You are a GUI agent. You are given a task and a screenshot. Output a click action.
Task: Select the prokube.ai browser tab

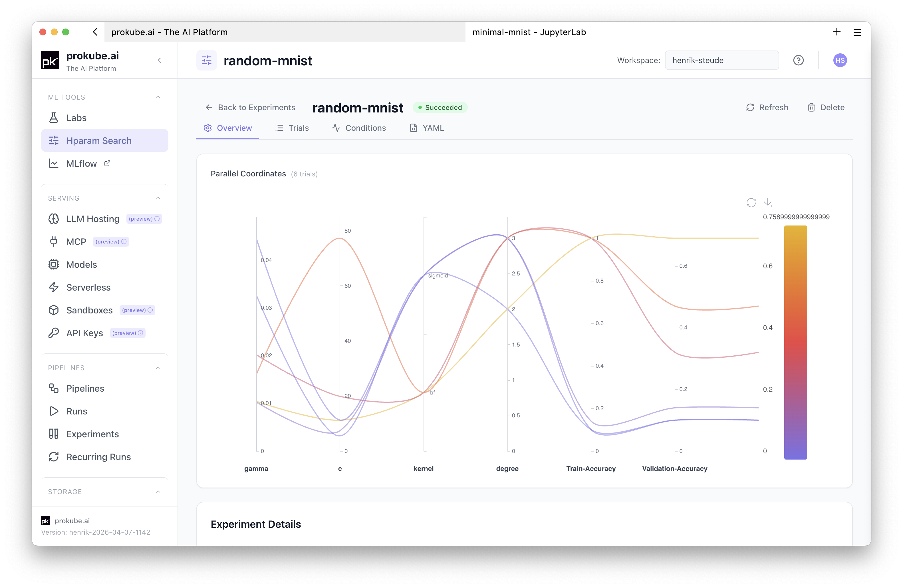285,32
